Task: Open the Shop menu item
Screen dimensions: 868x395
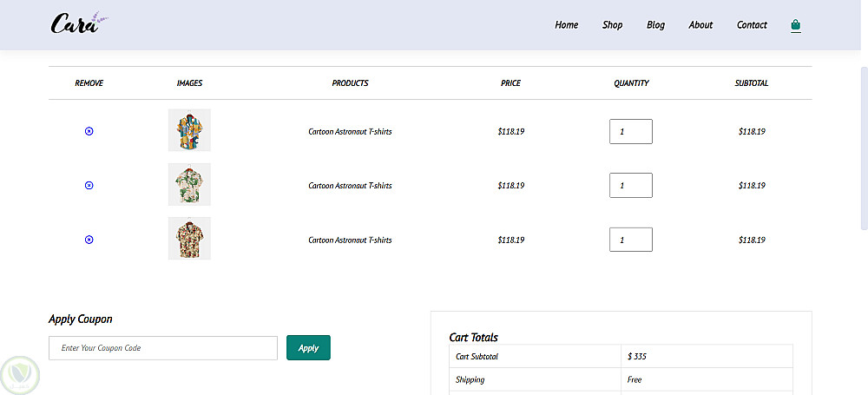Action: coord(612,25)
